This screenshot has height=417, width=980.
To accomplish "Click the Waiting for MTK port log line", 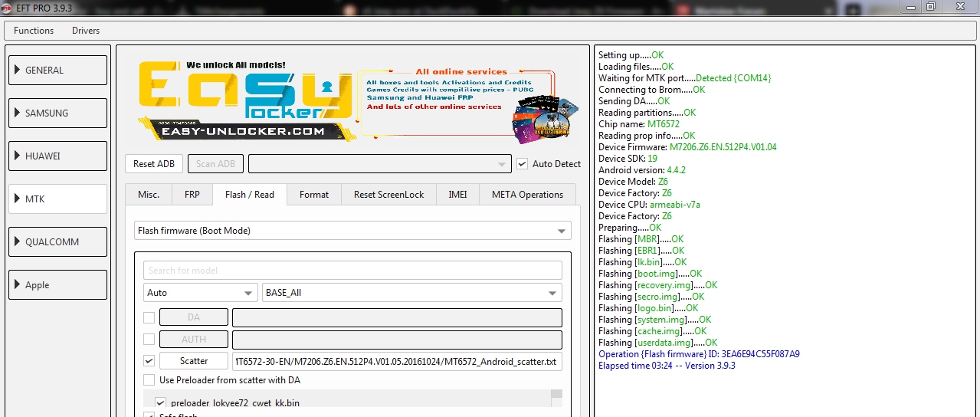I will click(685, 78).
